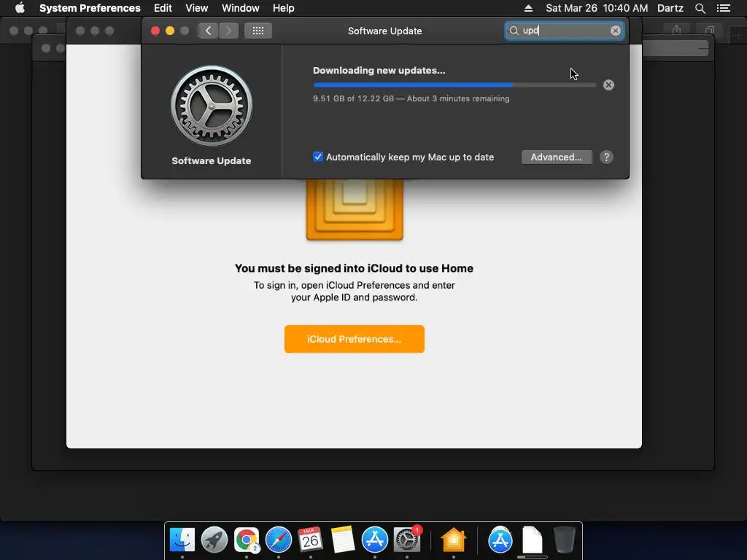Show all preferences with the grid icon
The width and height of the screenshot is (747, 560).
258,31
